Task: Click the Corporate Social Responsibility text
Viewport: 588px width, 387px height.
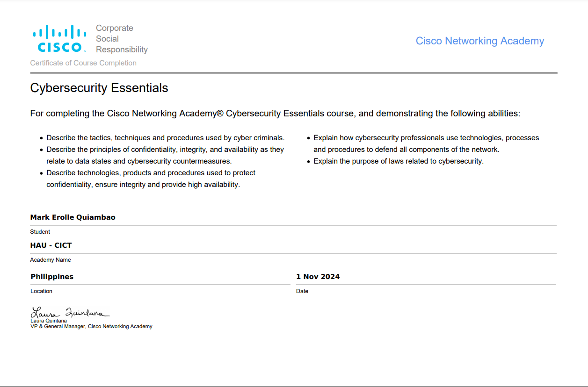Action: 121,39
